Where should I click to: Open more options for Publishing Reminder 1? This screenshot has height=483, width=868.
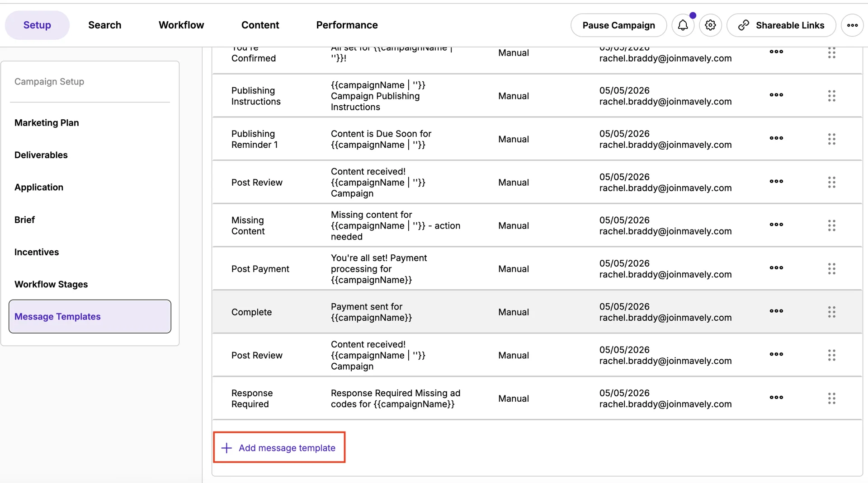[776, 138]
